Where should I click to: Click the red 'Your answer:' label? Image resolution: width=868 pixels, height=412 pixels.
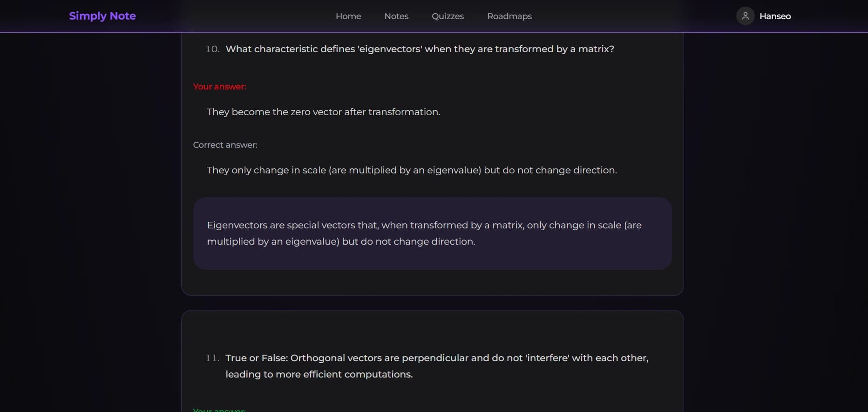pos(219,87)
